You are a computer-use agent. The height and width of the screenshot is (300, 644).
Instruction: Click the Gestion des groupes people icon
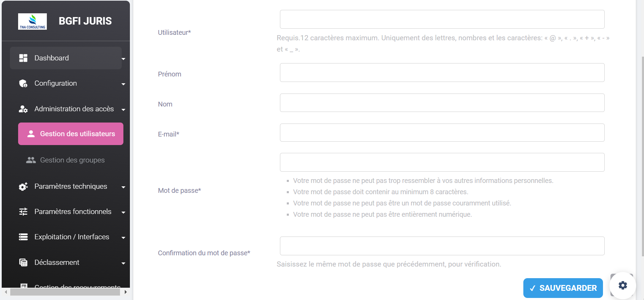click(x=31, y=160)
